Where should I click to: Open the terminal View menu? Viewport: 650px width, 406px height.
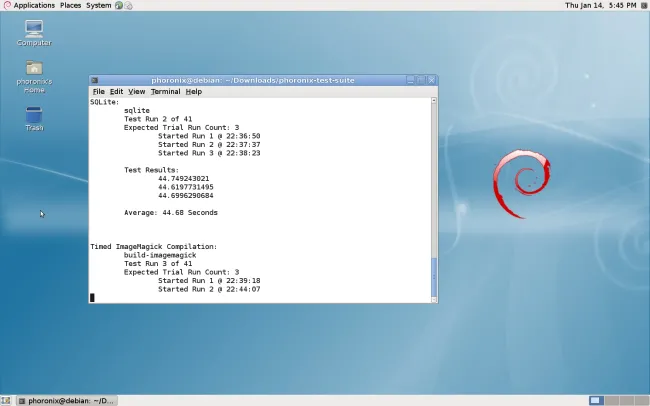click(x=137, y=91)
